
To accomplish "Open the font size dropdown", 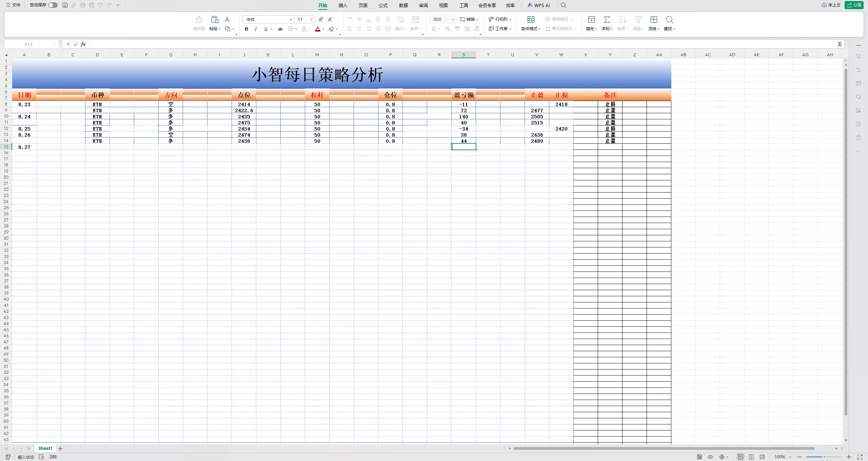I will (x=311, y=19).
